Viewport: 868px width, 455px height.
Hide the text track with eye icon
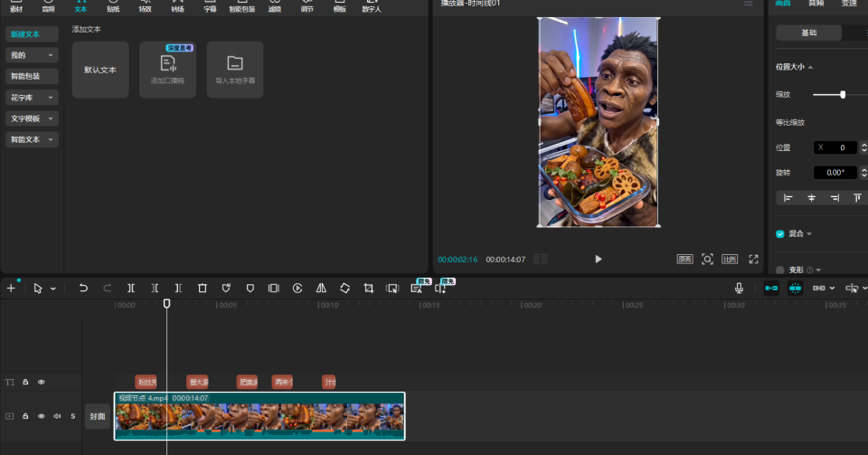(41, 382)
